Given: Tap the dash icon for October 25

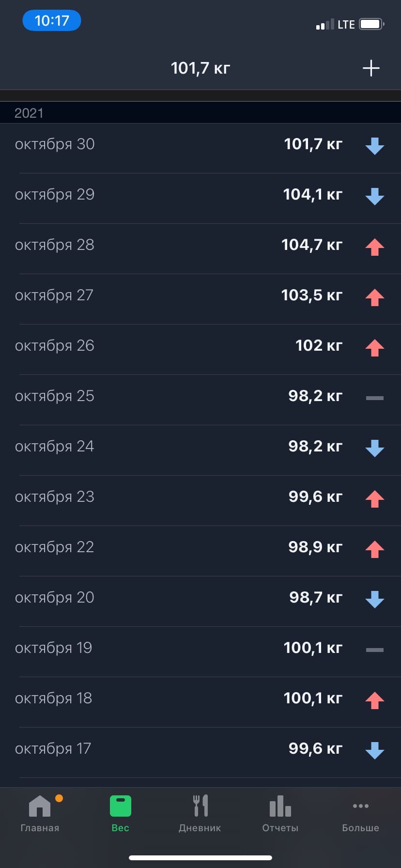Looking at the screenshot, I should (x=374, y=398).
